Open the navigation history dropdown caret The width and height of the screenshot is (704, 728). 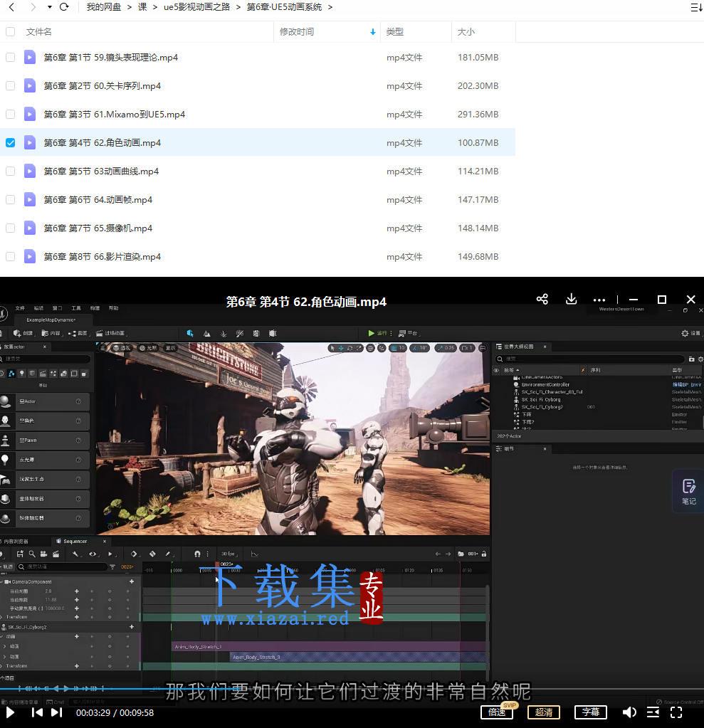coord(49,7)
